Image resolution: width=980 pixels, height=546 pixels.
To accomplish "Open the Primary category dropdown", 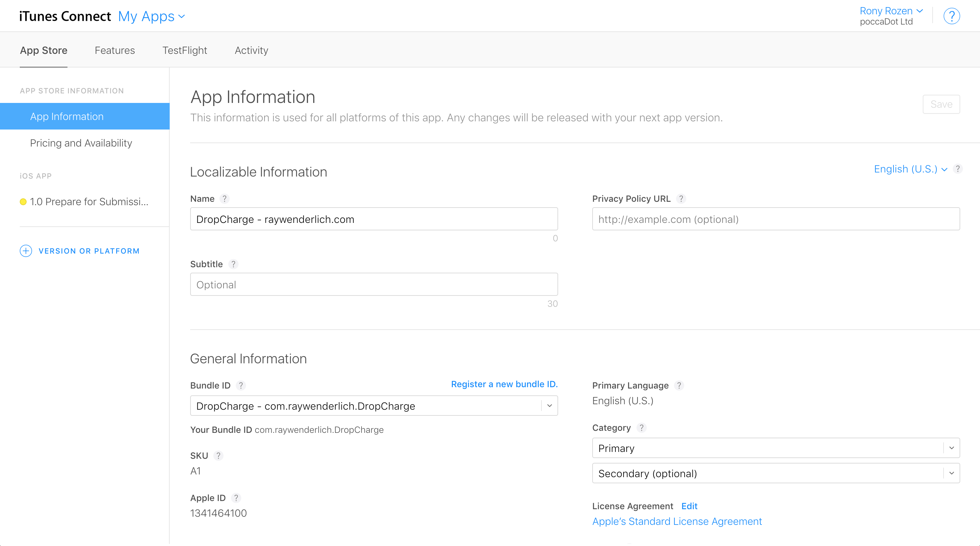I will 951,448.
